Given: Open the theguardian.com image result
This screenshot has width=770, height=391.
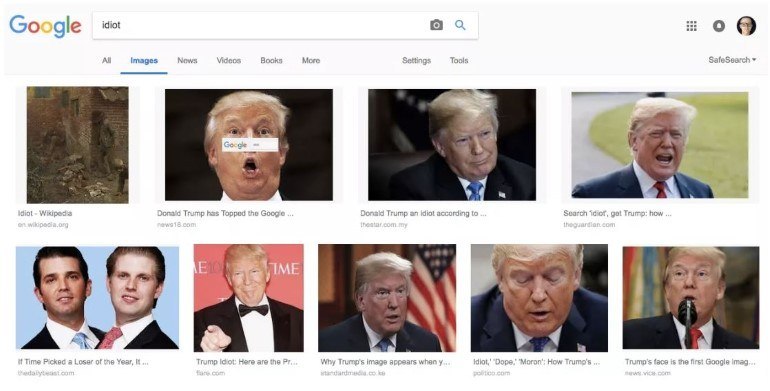Looking at the screenshot, I should coord(660,145).
